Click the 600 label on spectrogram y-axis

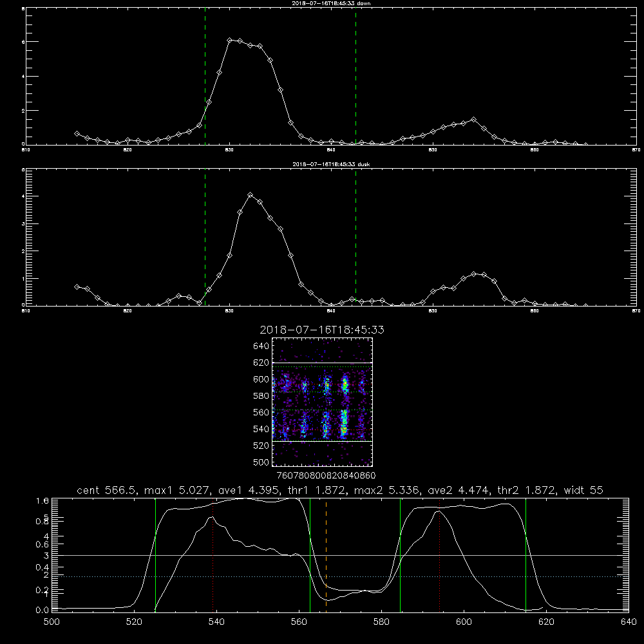tap(261, 379)
